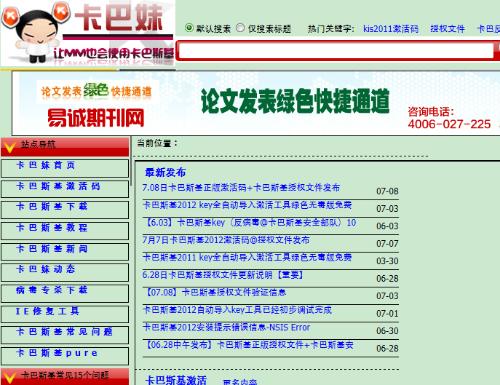Click the arrow icon beside 站点导航
500x385 pixels.
10,147
